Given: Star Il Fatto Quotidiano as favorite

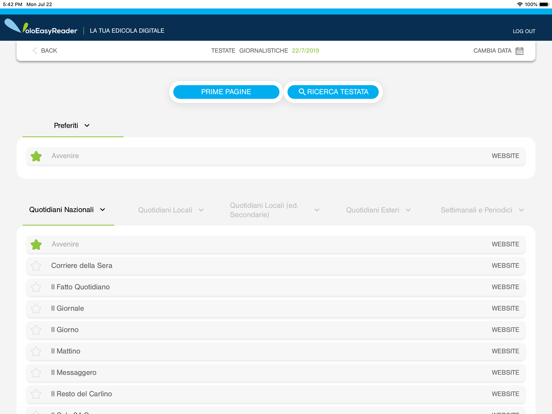Looking at the screenshot, I should pyautogui.click(x=36, y=287).
